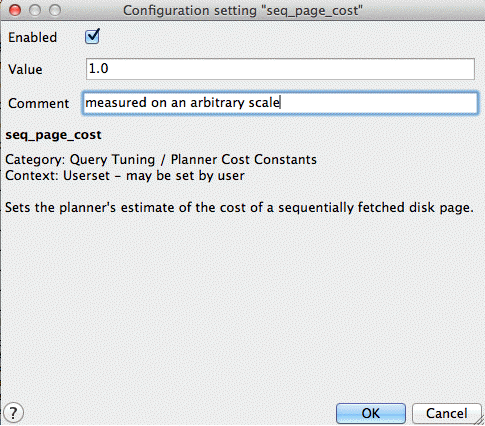Uncheck the Enabled checkbox

click(x=92, y=36)
